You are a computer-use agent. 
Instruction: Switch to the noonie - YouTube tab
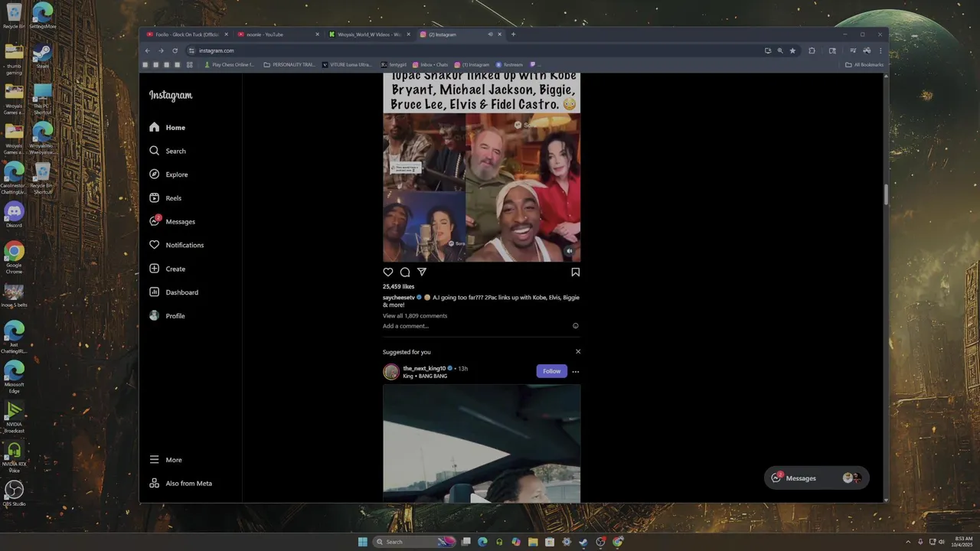click(279, 34)
